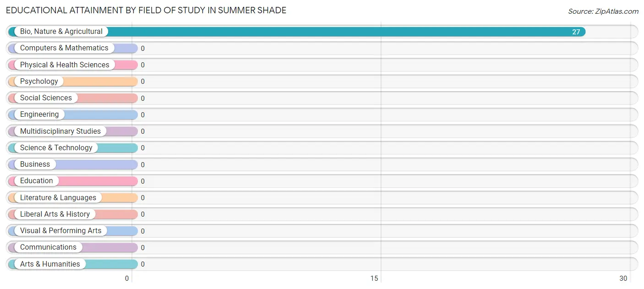The width and height of the screenshot is (644, 289).
Task: Click the Arts & Humanities label
Action: point(50,264)
